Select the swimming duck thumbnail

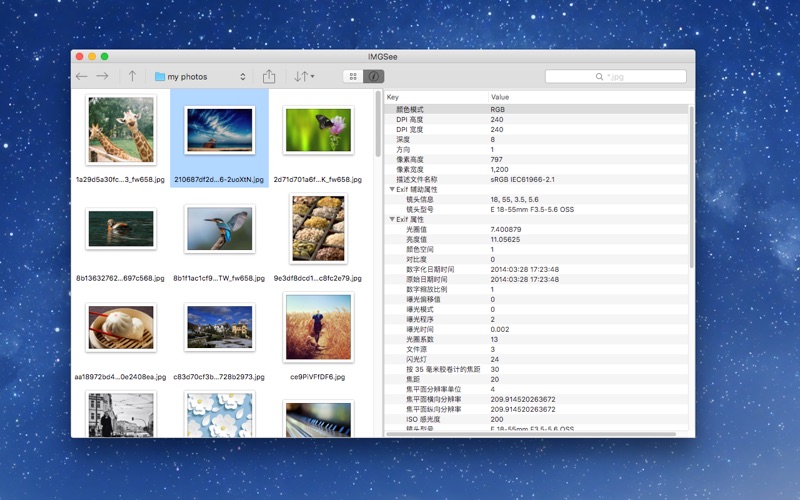click(121, 229)
